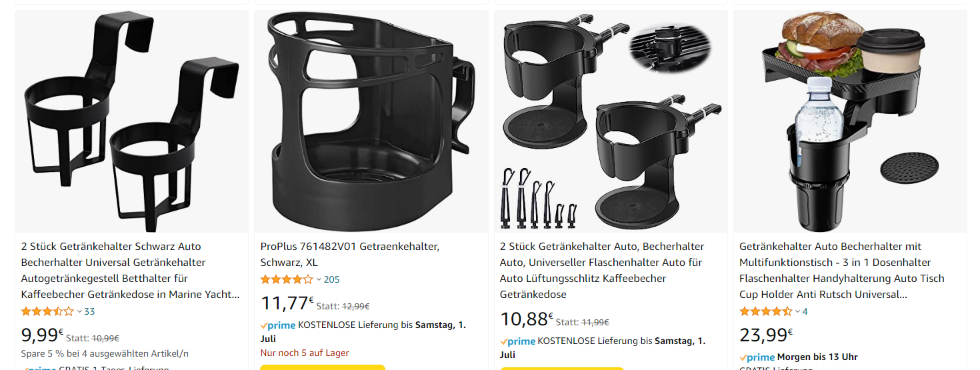Click prime logo under 10,88€ price
The height and width of the screenshot is (370, 980).
coord(518,341)
